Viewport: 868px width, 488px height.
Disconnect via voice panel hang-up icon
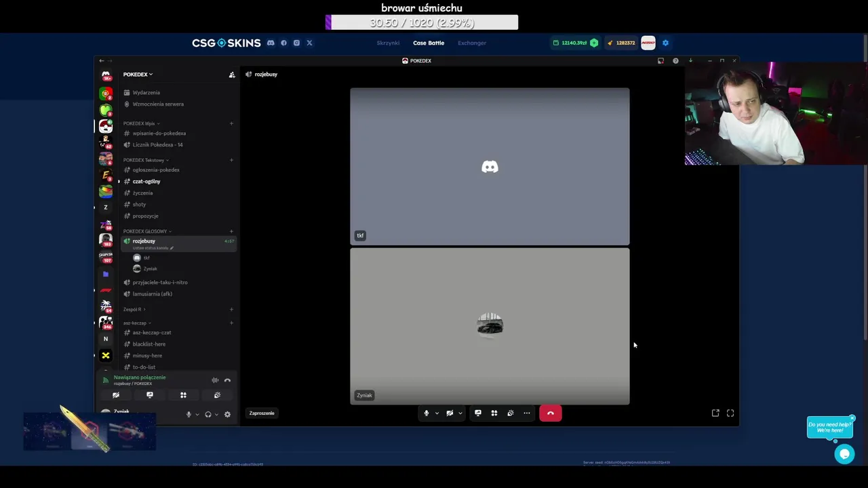[227, 380]
